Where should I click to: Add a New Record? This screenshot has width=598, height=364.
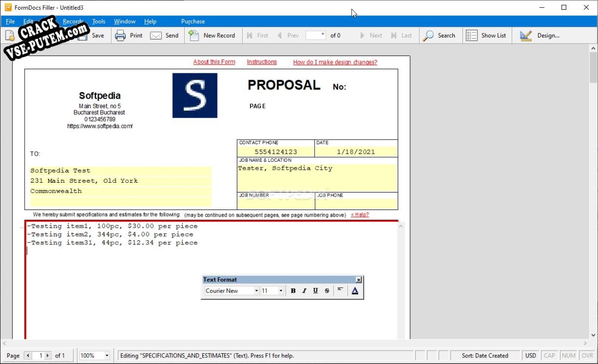213,35
